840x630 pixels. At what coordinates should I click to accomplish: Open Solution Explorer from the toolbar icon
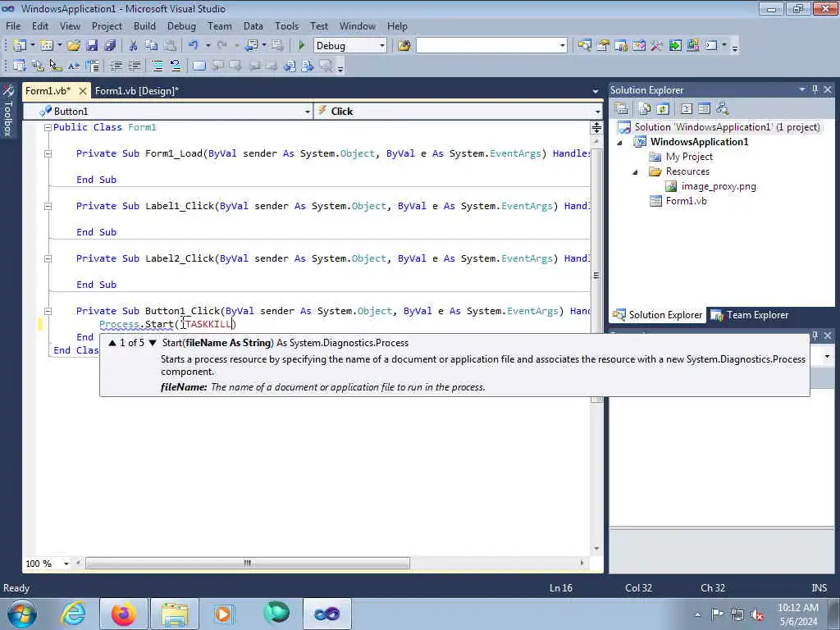click(584, 46)
